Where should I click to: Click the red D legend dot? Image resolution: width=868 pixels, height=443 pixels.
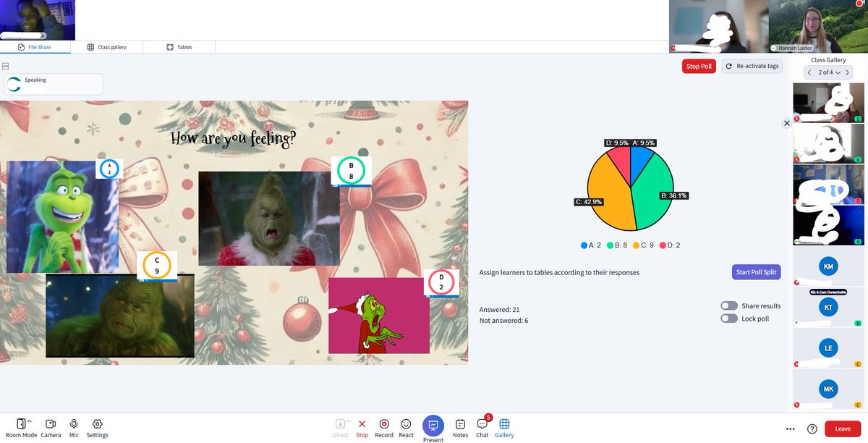(x=663, y=245)
